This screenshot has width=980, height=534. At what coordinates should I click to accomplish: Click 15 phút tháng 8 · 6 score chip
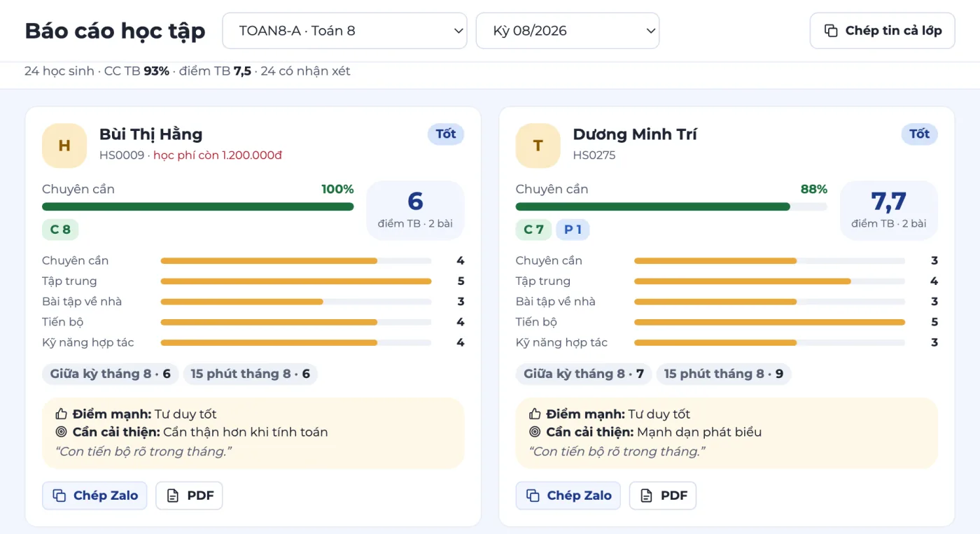(251, 374)
